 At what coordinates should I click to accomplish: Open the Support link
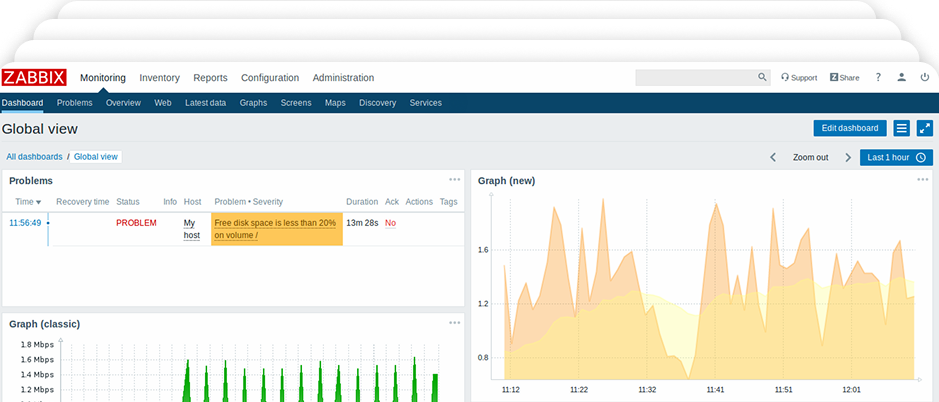799,78
